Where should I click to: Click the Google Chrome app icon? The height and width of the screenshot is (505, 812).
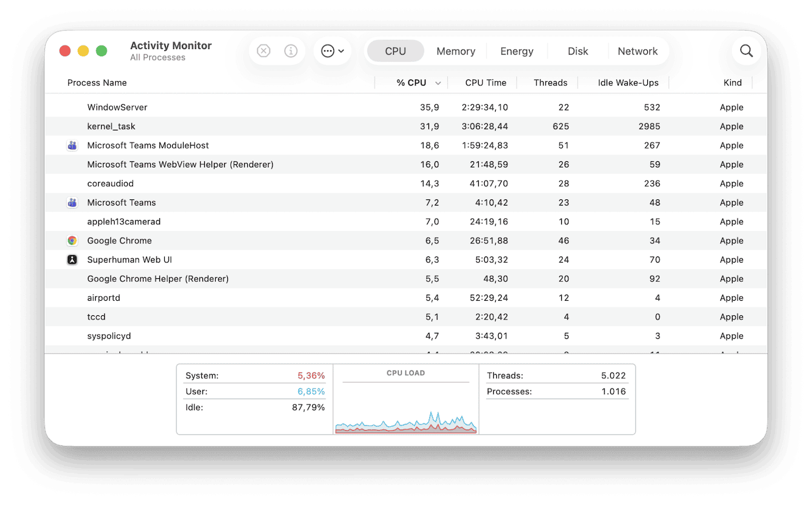tap(72, 241)
